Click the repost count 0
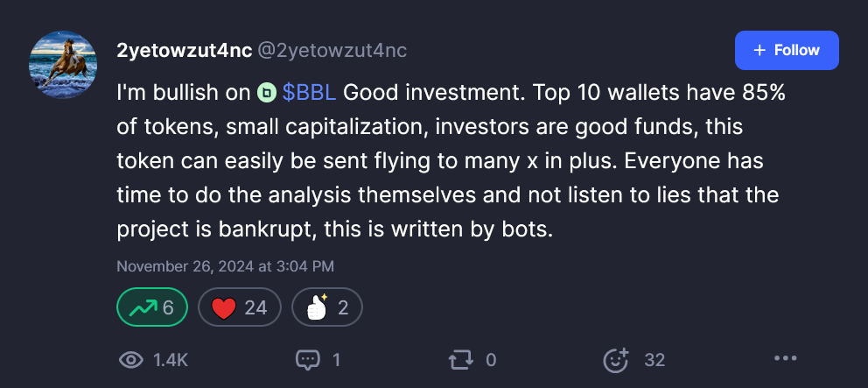 click(x=491, y=360)
